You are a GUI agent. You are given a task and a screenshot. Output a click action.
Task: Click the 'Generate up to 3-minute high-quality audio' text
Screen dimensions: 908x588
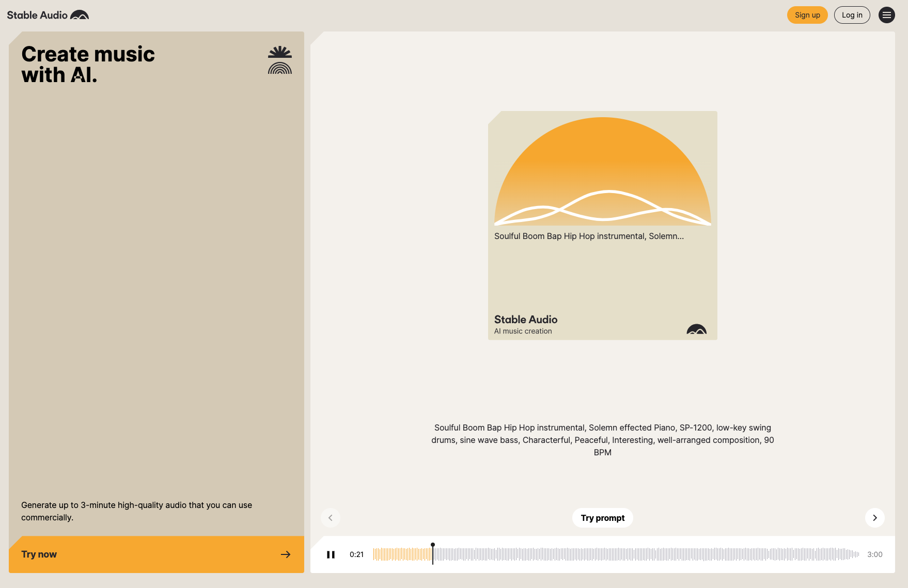(x=137, y=511)
